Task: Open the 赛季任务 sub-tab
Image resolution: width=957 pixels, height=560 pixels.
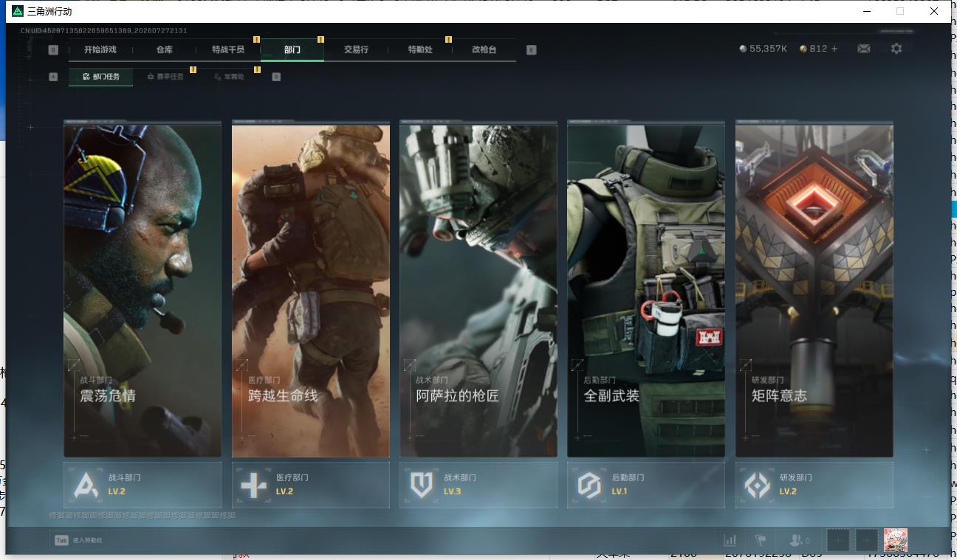Action: click(165, 77)
